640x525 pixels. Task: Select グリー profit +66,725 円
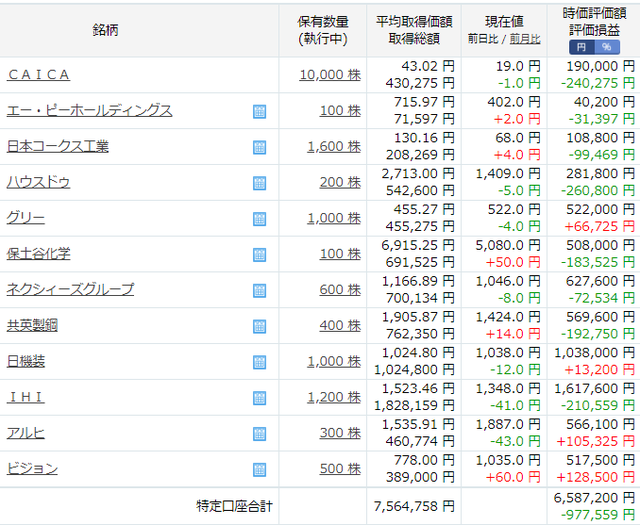(600, 227)
